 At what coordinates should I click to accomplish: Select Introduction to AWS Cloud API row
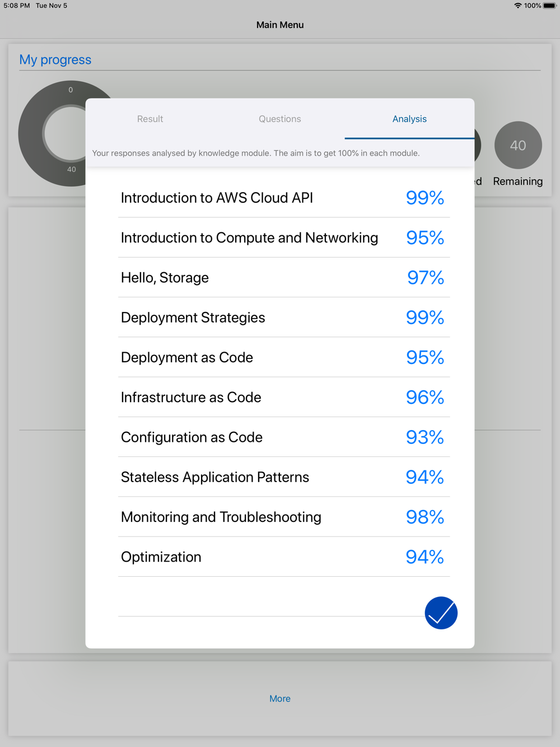click(284, 198)
